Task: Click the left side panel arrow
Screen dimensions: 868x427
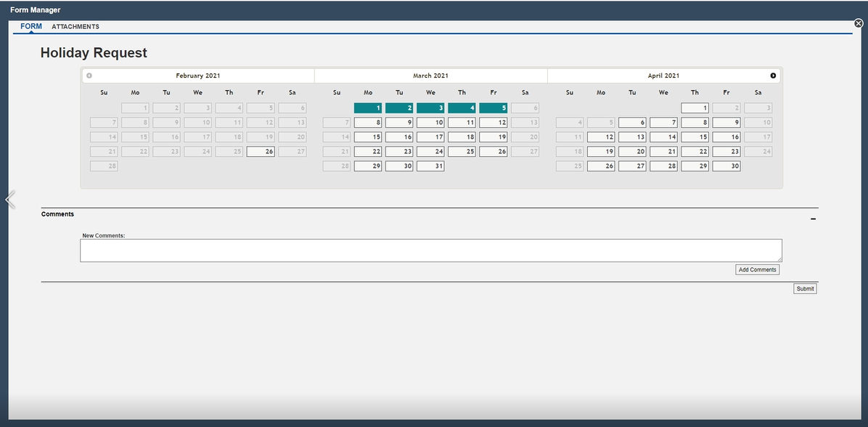Action: click(x=10, y=200)
